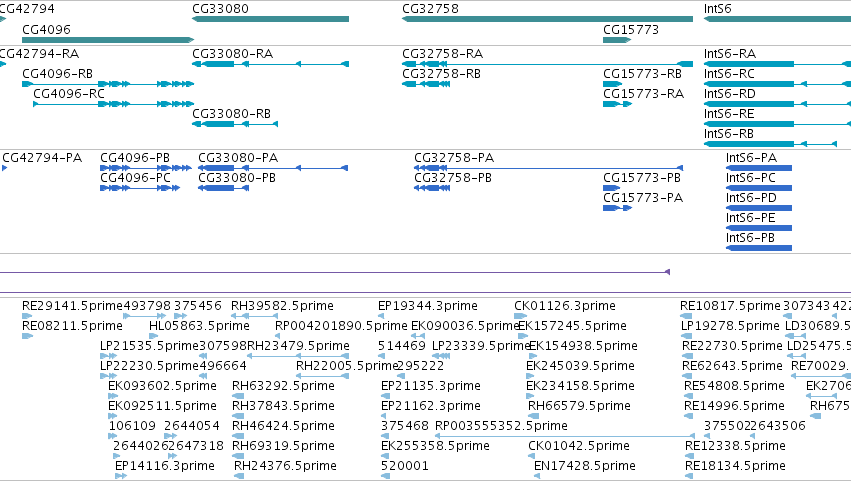Open EST LP19278.5prime
The image size is (851, 481).
click(730, 326)
